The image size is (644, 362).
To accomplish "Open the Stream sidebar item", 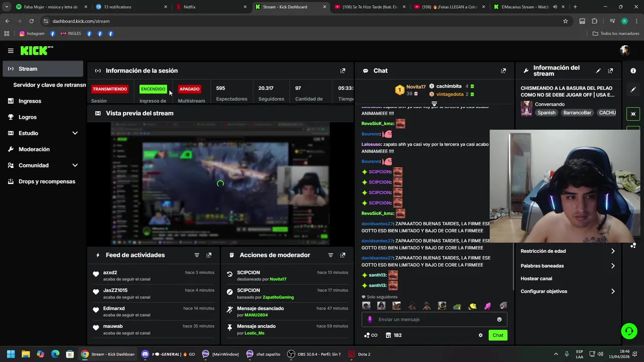I will tap(43, 69).
